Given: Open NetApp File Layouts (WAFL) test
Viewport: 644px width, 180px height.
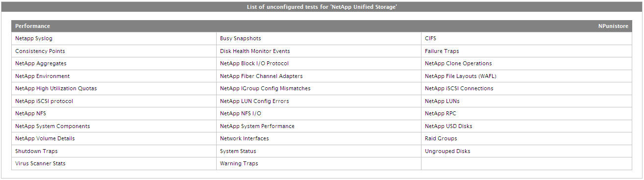Looking at the screenshot, I should point(461,76).
